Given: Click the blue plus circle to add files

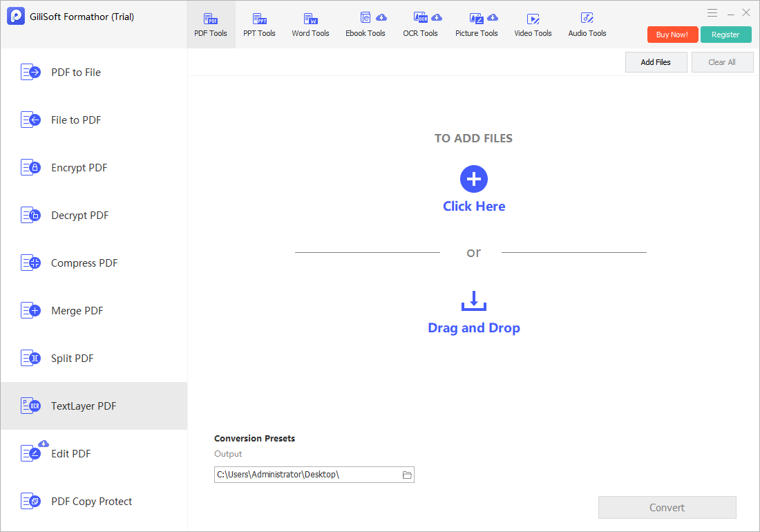Looking at the screenshot, I should point(473,179).
